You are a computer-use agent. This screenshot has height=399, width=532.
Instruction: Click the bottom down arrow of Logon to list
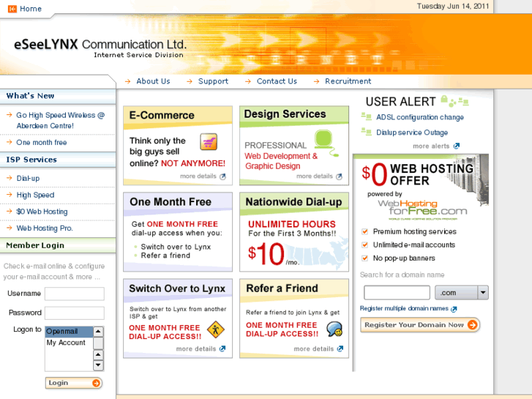click(98, 365)
